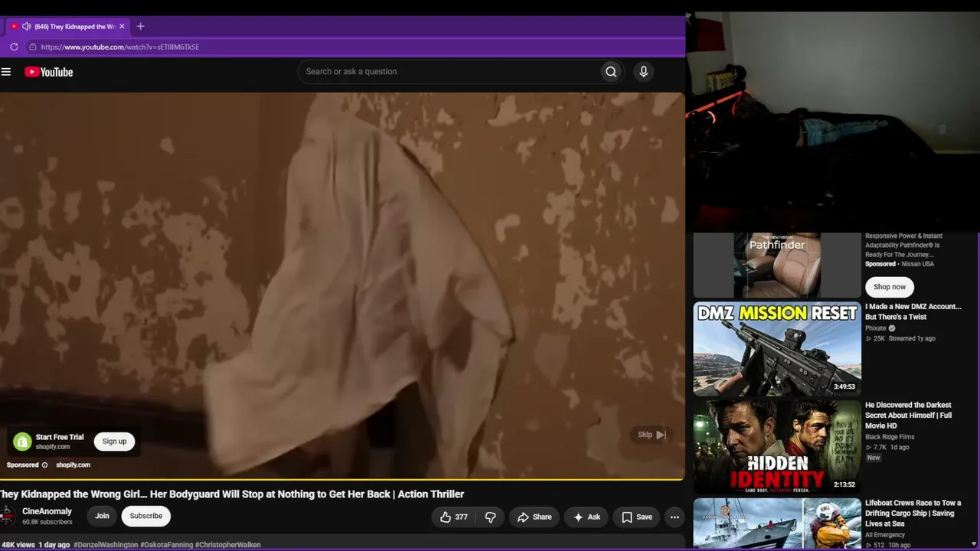This screenshot has height=551, width=980.
Task: Open more actions three-dot menu
Action: point(675,517)
